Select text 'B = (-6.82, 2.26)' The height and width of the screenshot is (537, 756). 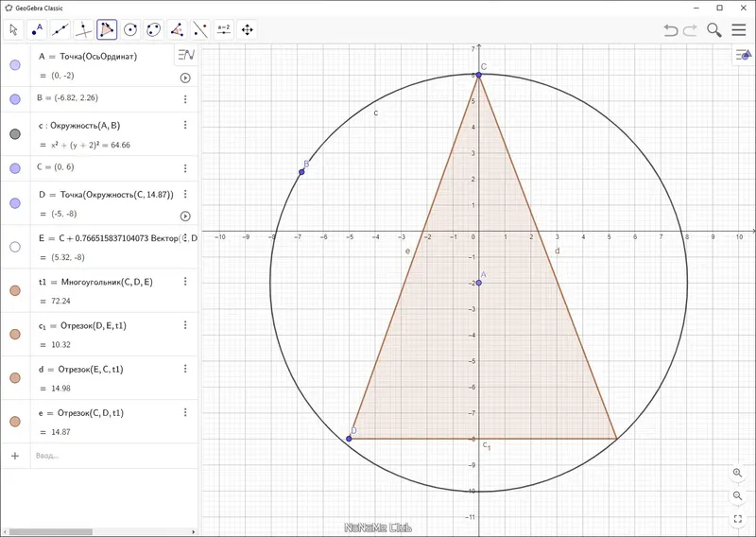(x=67, y=98)
